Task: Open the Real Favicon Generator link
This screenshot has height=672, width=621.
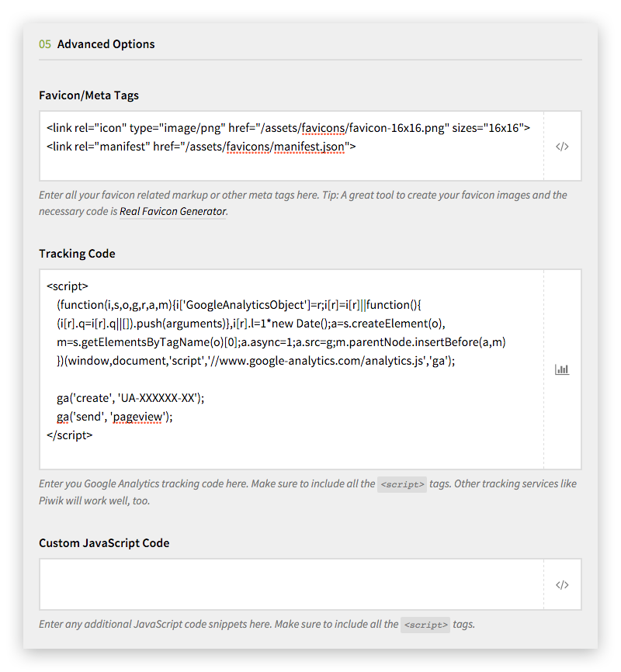Action: point(173,212)
